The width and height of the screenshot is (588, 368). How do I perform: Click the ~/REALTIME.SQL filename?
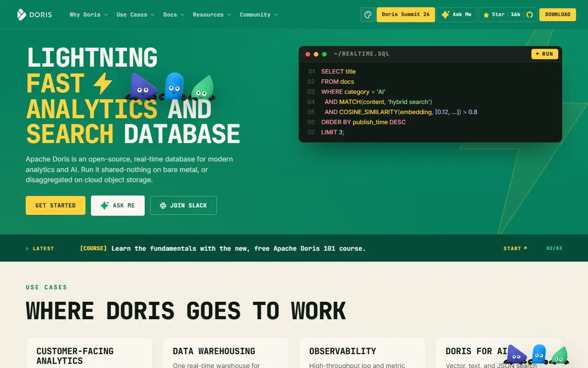(362, 54)
